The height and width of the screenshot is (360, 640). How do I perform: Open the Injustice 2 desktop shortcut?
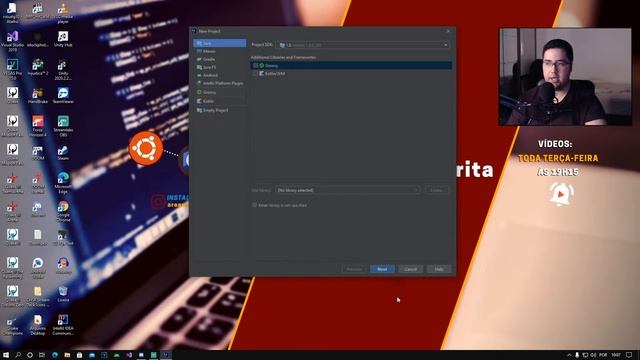[x=38, y=67]
